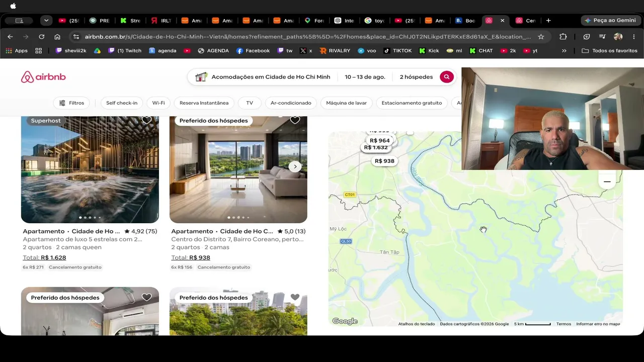This screenshot has height=362, width=644.
Task: Zoom out the map
Action: 607,182
